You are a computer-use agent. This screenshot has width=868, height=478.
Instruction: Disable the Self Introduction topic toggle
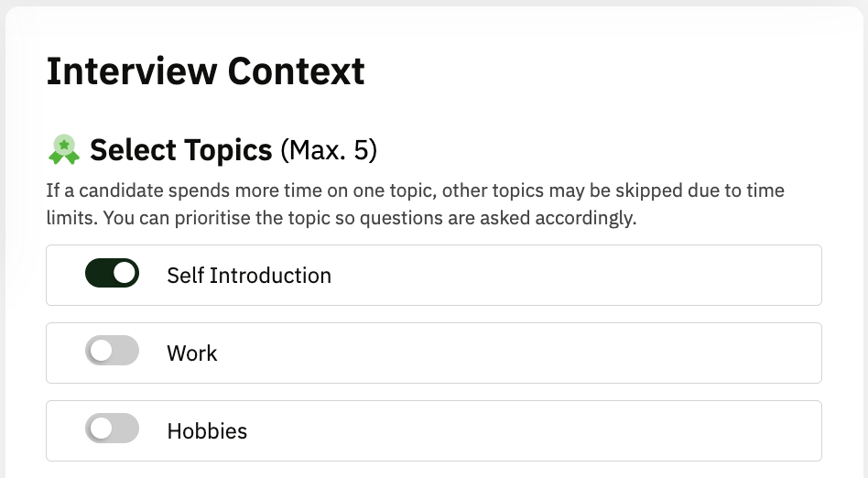pos(112,274)
